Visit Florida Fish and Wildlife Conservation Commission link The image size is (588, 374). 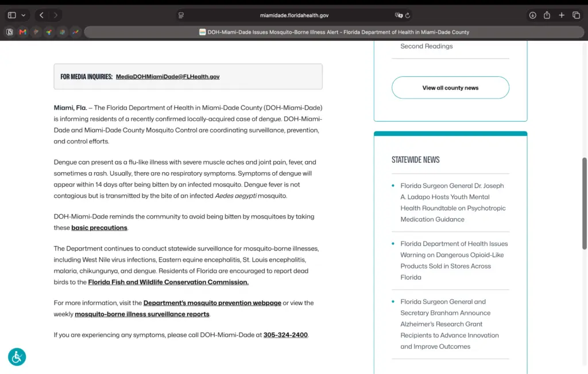[168, 282]
